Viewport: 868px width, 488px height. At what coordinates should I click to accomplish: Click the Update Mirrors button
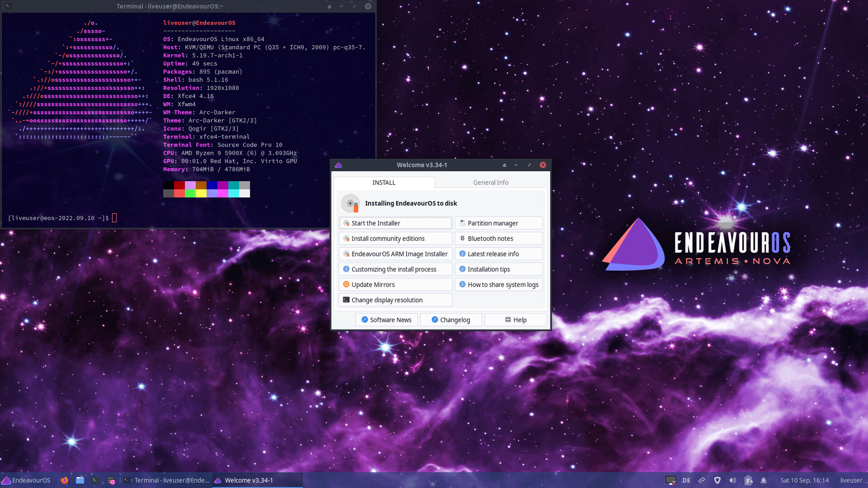(x=395, y=285)
